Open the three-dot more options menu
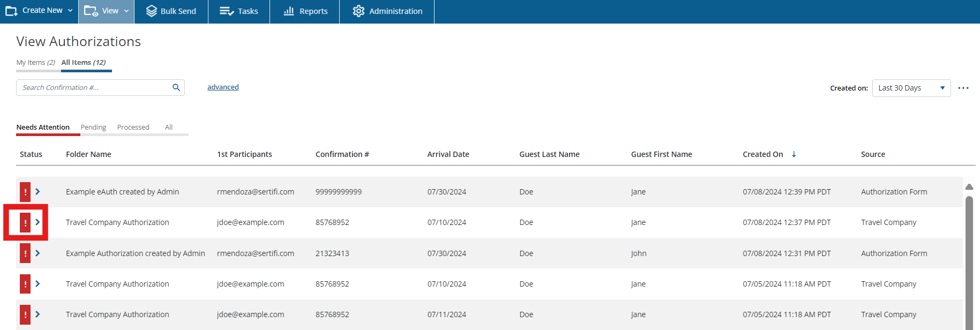 pos(963,88)
